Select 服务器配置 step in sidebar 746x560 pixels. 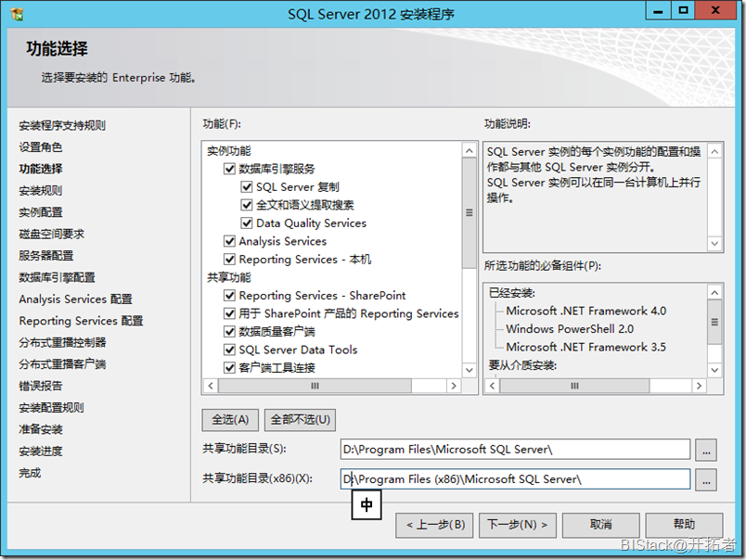(46, 256)
